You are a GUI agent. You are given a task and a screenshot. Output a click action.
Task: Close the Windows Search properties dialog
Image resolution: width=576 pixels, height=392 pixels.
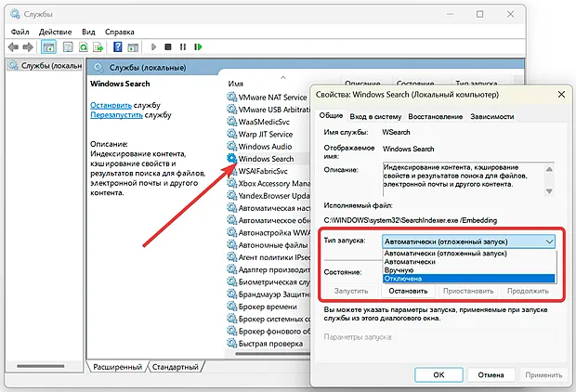click(561, 95)
